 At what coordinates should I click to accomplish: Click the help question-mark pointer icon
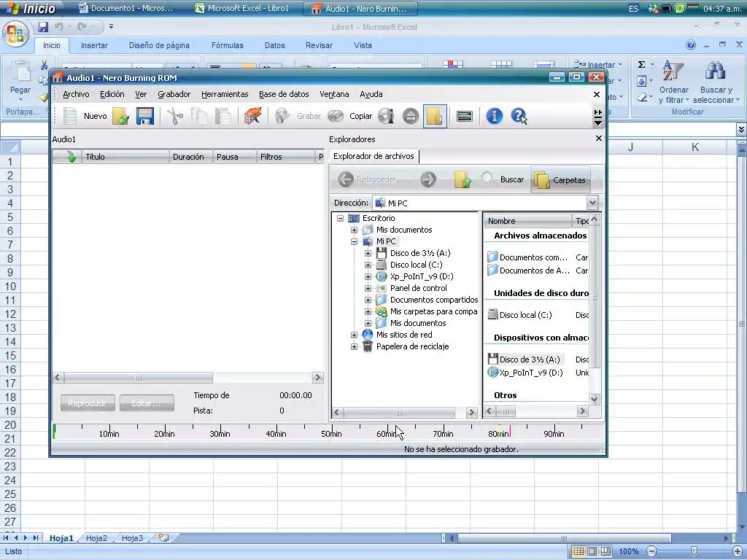pyautogui.click(x=519, y=116)
